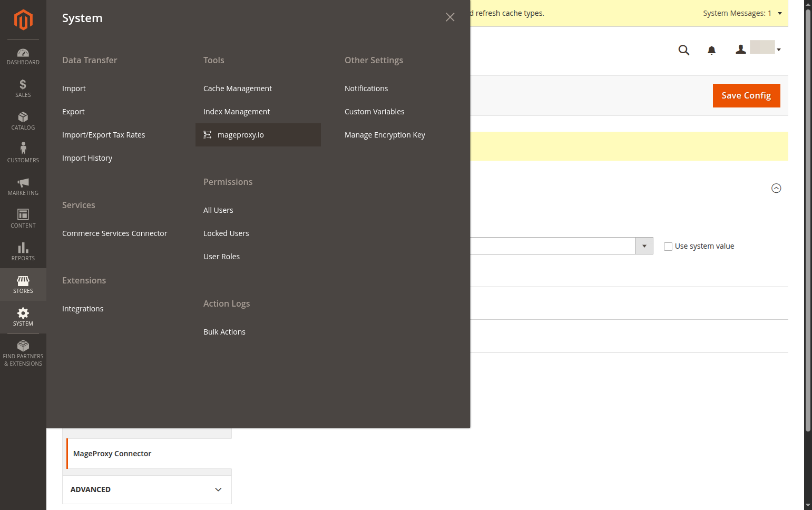Select the MageProxy Connector tab

pyautogui.click(x=149, y=454)
